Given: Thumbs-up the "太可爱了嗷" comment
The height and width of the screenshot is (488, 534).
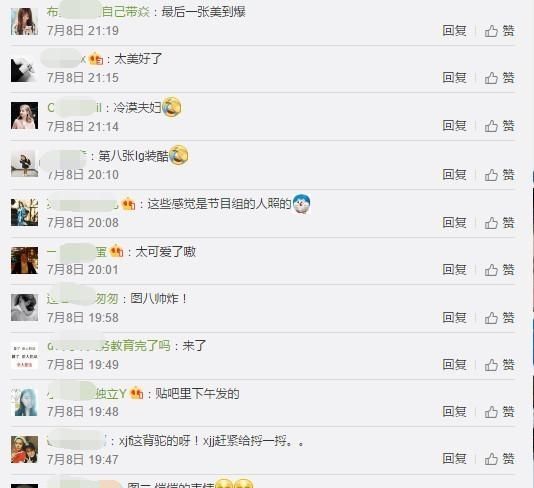Looking at the screenshot, I should [499, 270].
